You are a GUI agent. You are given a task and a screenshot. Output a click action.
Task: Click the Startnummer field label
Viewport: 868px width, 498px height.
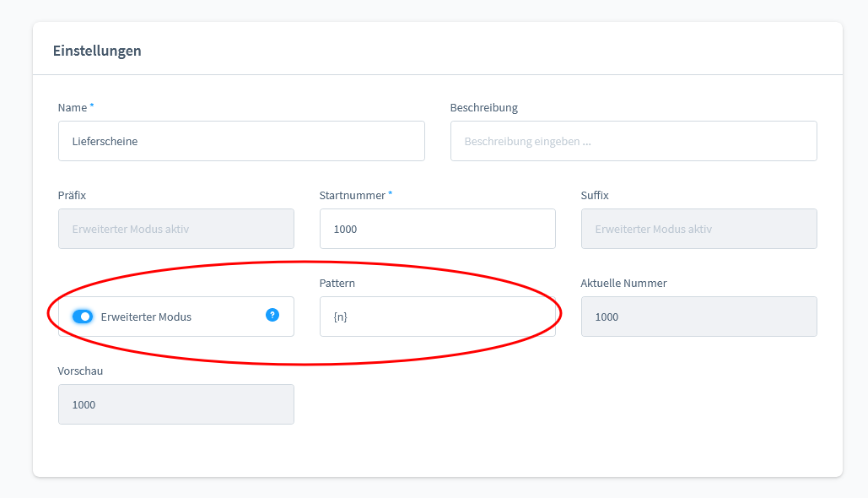click(x=352, y=196)
